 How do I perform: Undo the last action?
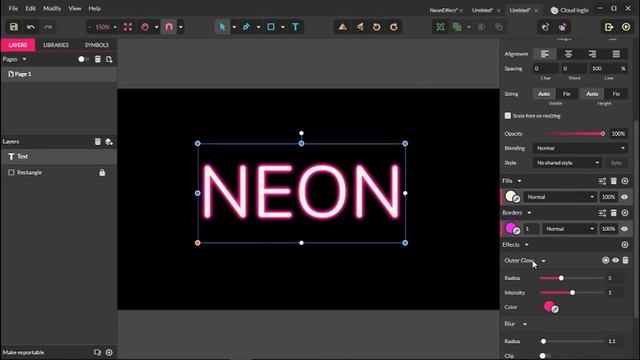(31, 27)
